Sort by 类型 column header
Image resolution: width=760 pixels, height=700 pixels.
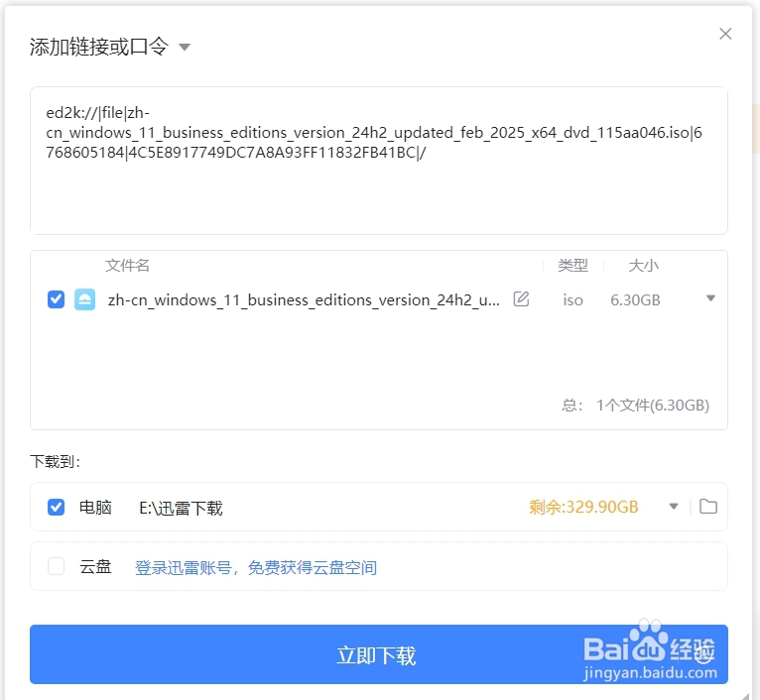click(x=572, y=266)
